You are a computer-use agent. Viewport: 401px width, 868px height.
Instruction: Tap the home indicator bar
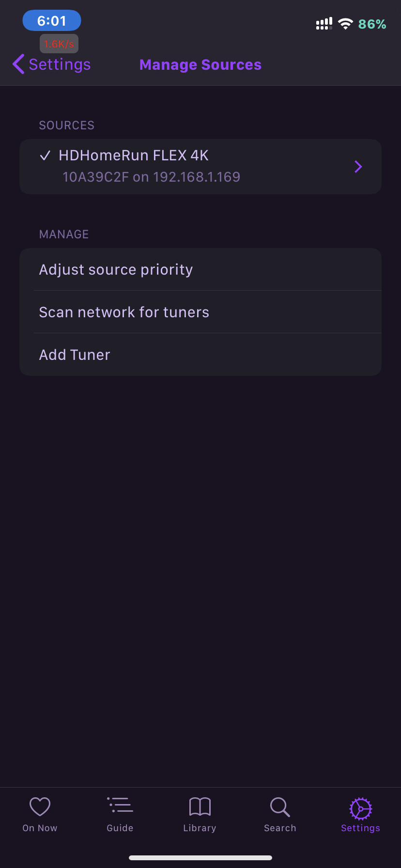pos(200,858)
